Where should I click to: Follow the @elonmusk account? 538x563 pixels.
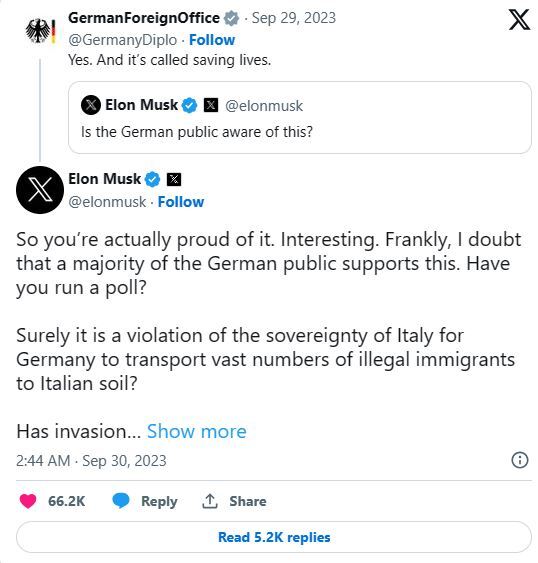pos(181,202)
